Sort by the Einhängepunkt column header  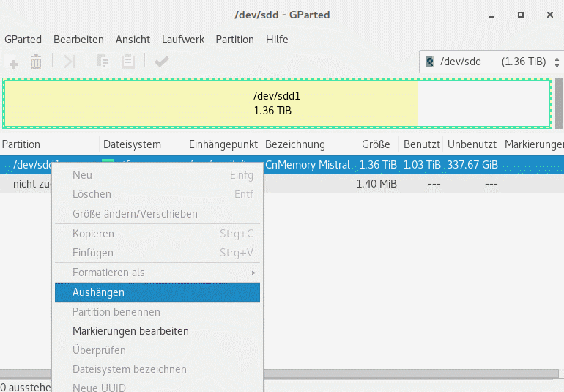tap(223, 144)
